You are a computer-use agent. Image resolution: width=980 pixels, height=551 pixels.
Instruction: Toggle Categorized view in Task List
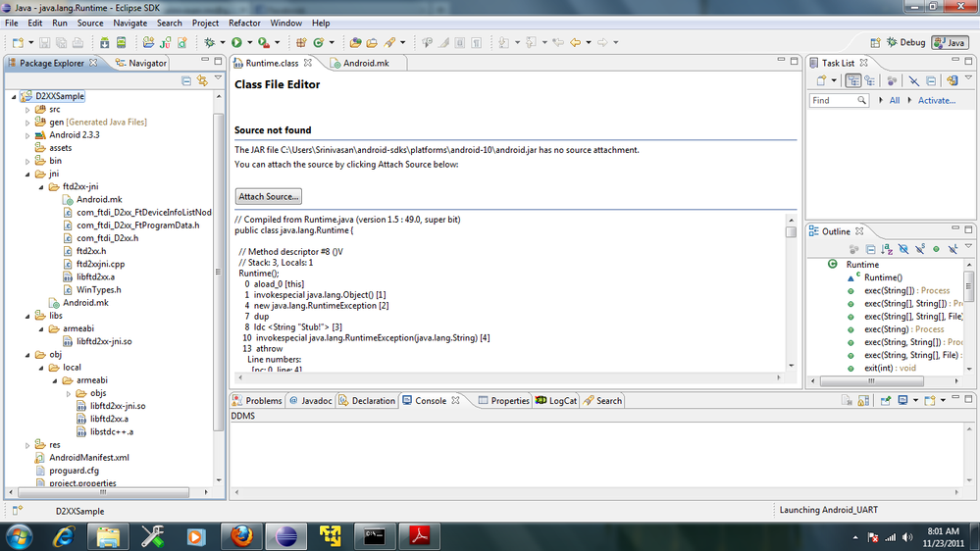click(x=853, y=80)
